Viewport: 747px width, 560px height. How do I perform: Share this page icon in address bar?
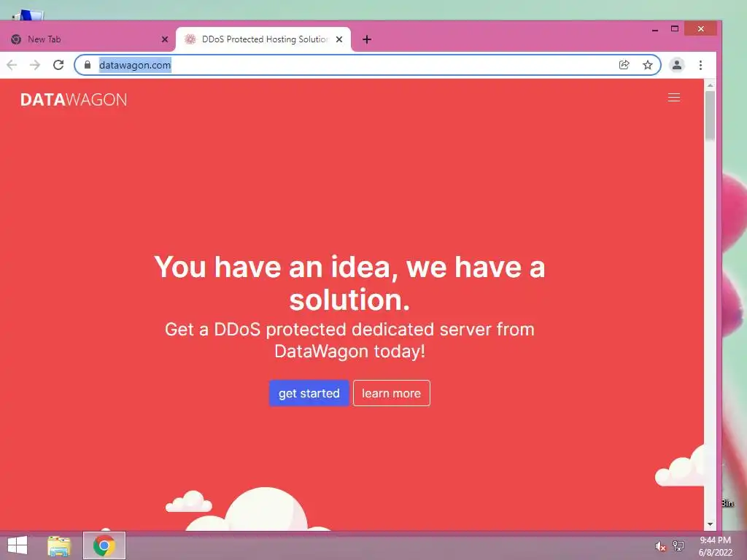624,65
